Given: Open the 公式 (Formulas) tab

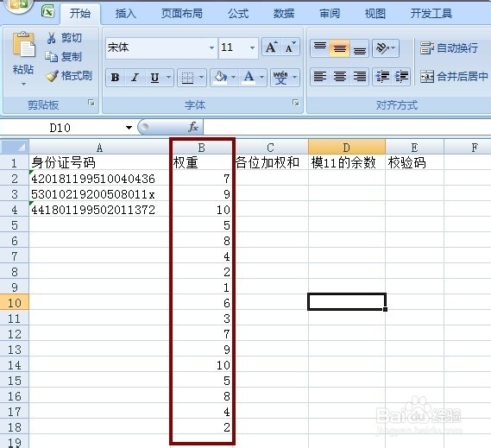Looking at the screenshot, I should coord(238,14).
